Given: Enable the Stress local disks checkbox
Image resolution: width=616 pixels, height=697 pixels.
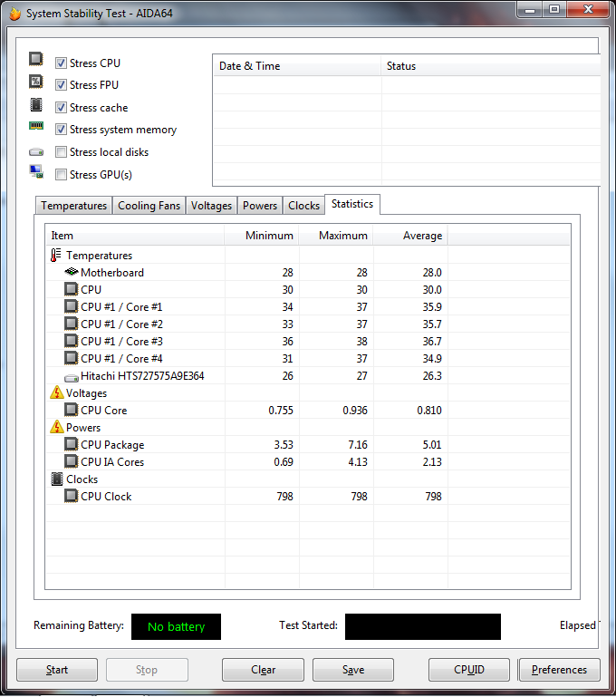Looking at the screenshot, I should pos(61,152).
